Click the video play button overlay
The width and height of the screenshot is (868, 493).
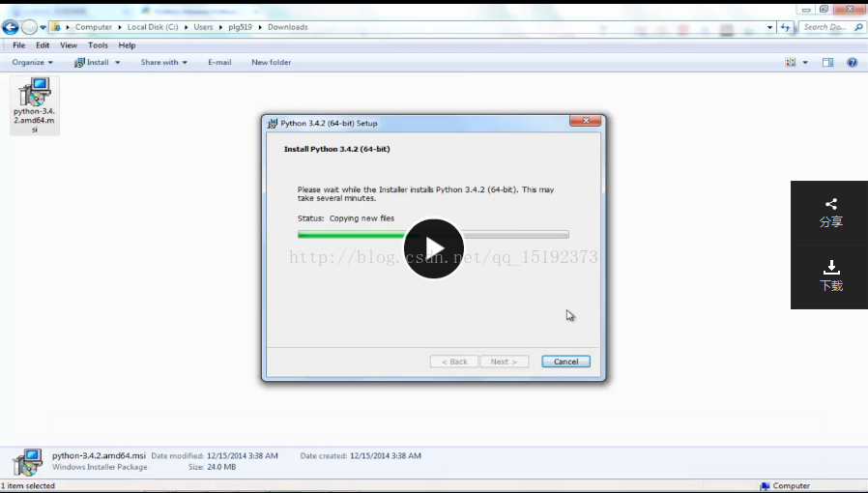(x=433, y=248)
